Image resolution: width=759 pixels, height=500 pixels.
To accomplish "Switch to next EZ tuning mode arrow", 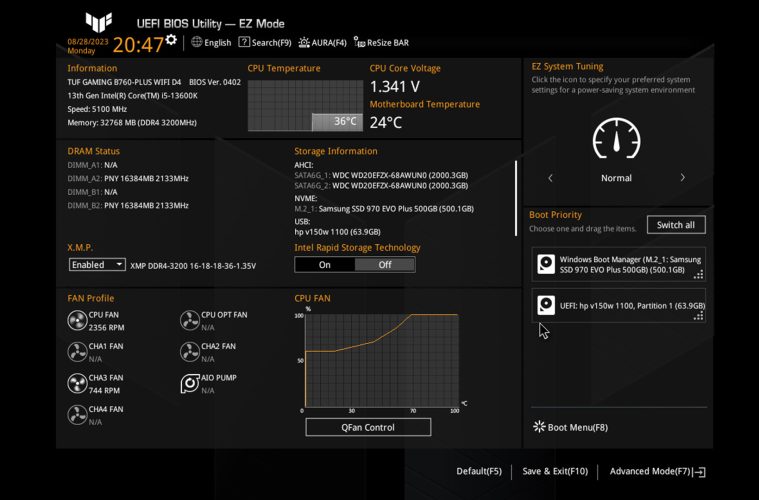I will pyautogui.click(x=683, y=178).
